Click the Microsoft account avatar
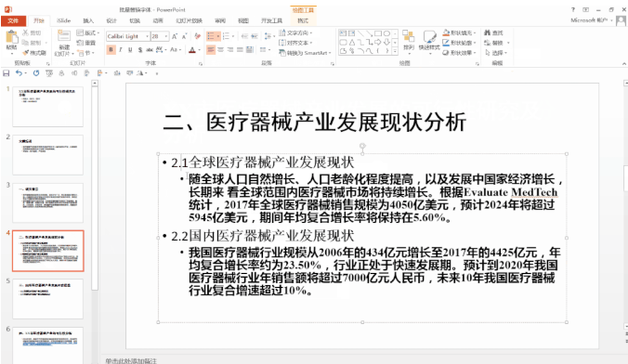The width and height of the screenshot is (628, 364). pyautogui.click(x=621, y=20)
